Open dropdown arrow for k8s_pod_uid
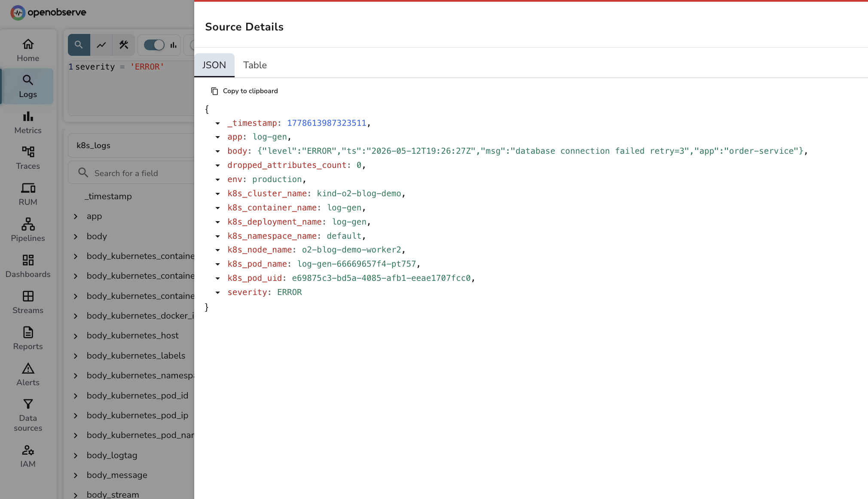Viewport: 868px width, 499px height. [218, 278]
